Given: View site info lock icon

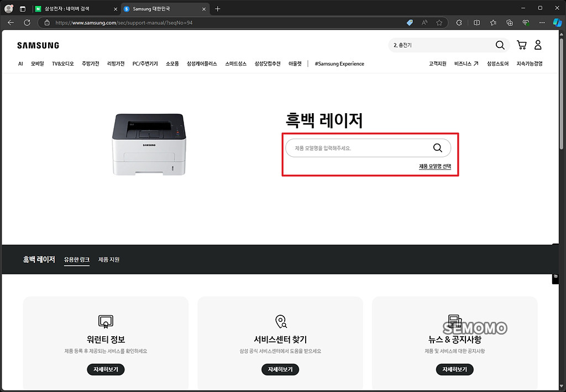Looking at the screenshot, I should click(47, 22).
